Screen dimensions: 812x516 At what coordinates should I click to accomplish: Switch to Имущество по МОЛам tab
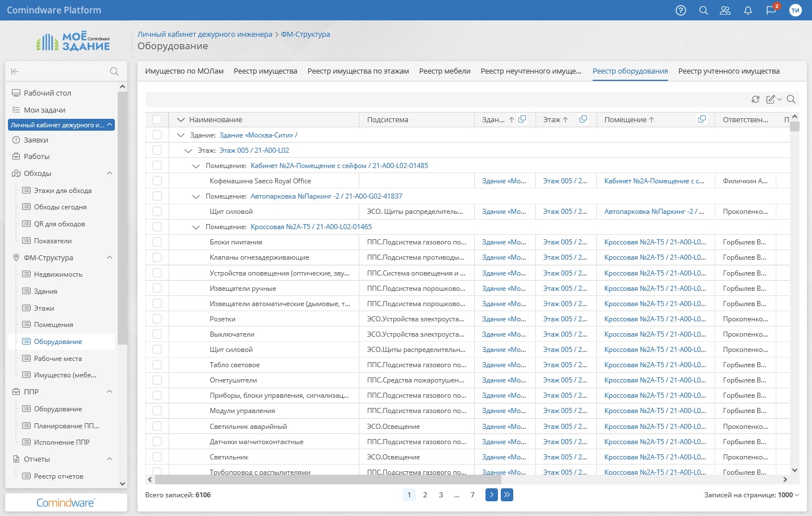[184, 71]
